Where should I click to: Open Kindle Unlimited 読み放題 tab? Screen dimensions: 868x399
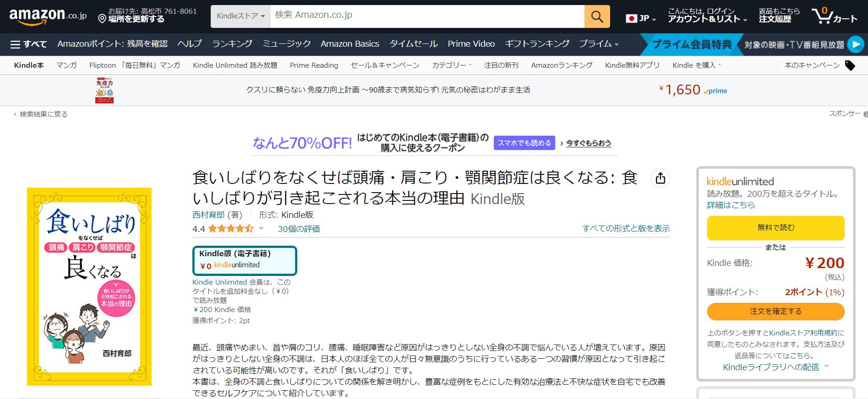[235, 65]
